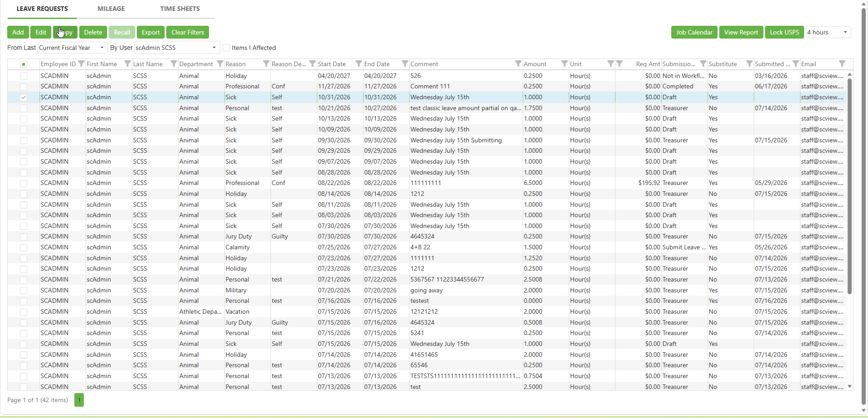Open filter for Comment column
Image resolution: width=868 pixels, height=418 pixels.
[x=519, y=64]
